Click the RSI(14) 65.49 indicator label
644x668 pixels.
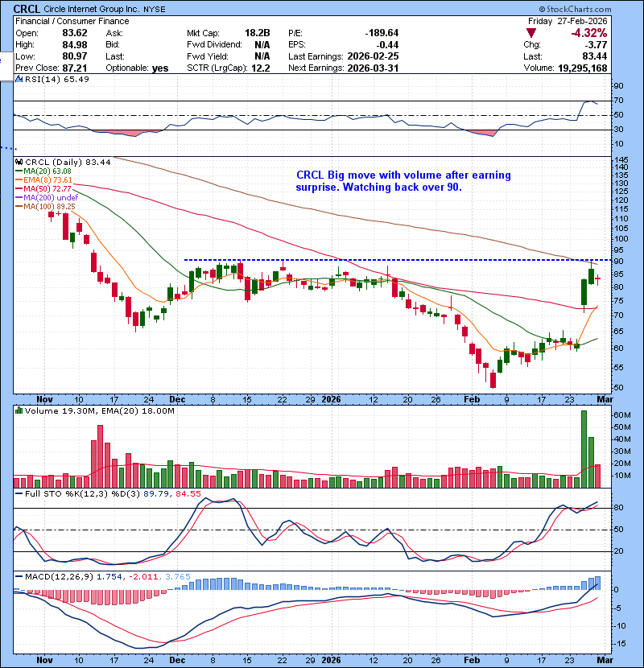coord(57,79)
